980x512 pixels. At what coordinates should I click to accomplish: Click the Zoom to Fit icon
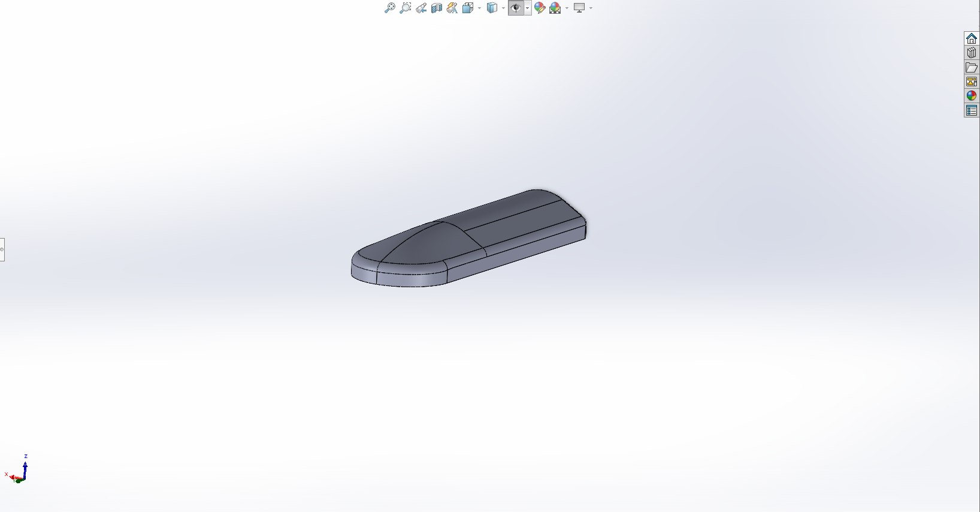tap(389, 8)
